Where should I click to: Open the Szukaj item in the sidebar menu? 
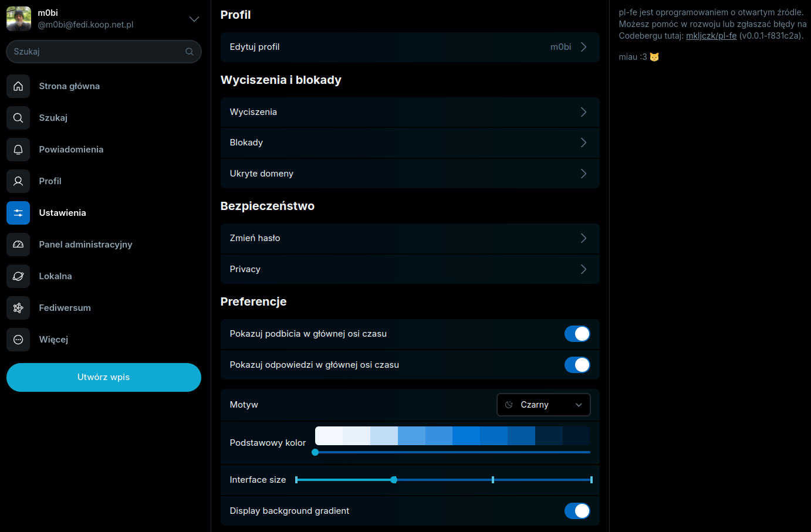(53, 118)
